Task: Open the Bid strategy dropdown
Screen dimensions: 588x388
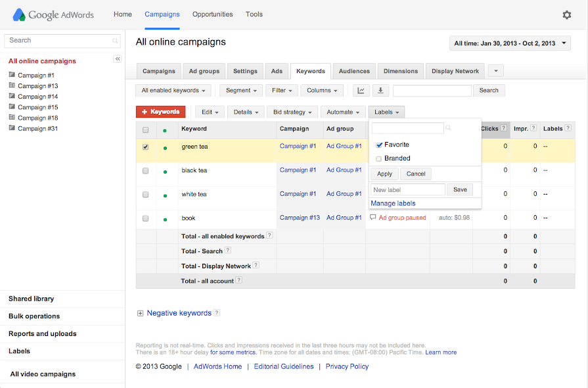Action: [292, 112]
